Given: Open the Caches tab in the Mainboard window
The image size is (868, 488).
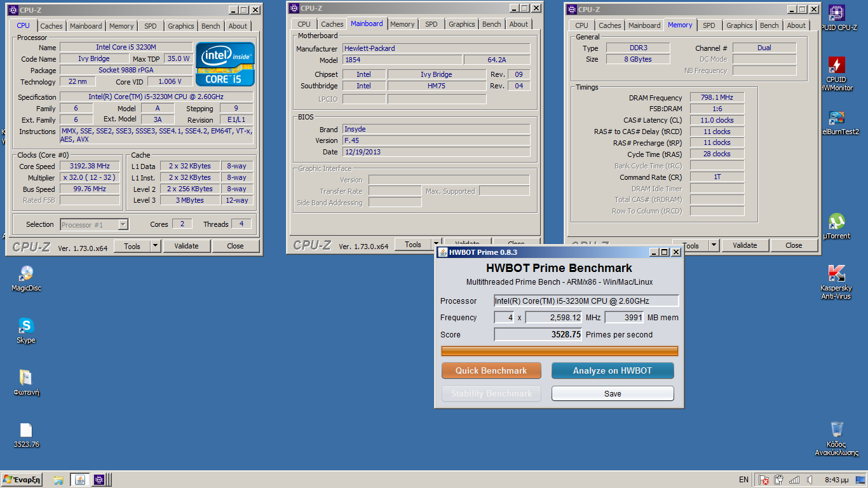Looking at the screenshot, I should click(332, 24).
